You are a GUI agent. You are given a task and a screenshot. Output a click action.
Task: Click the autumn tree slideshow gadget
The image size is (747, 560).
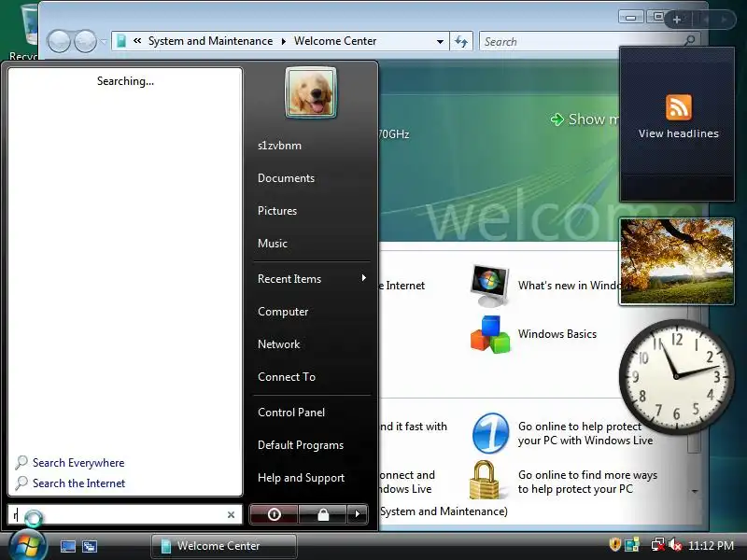(676, 261)
